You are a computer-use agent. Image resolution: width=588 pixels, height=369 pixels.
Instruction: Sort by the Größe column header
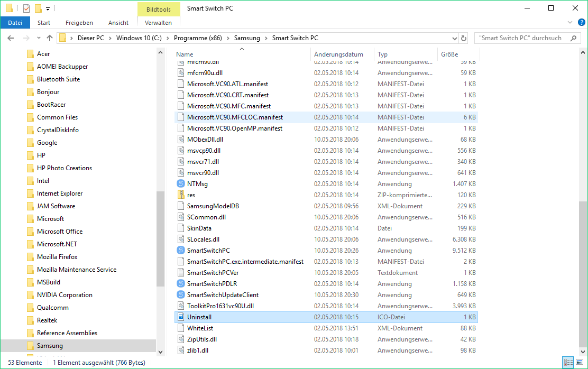458,54
